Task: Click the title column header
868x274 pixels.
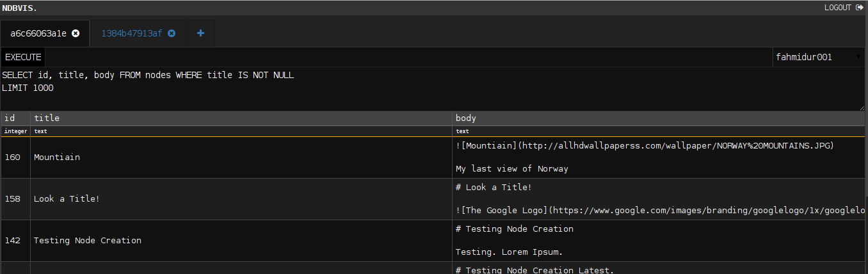Action: pos(241,118)
